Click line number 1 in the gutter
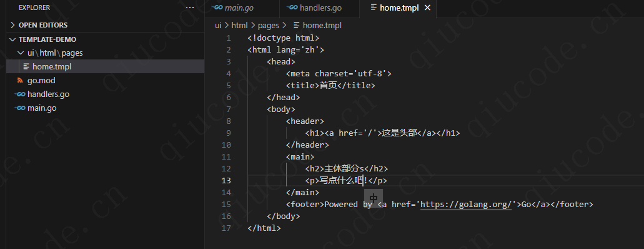 229,38
